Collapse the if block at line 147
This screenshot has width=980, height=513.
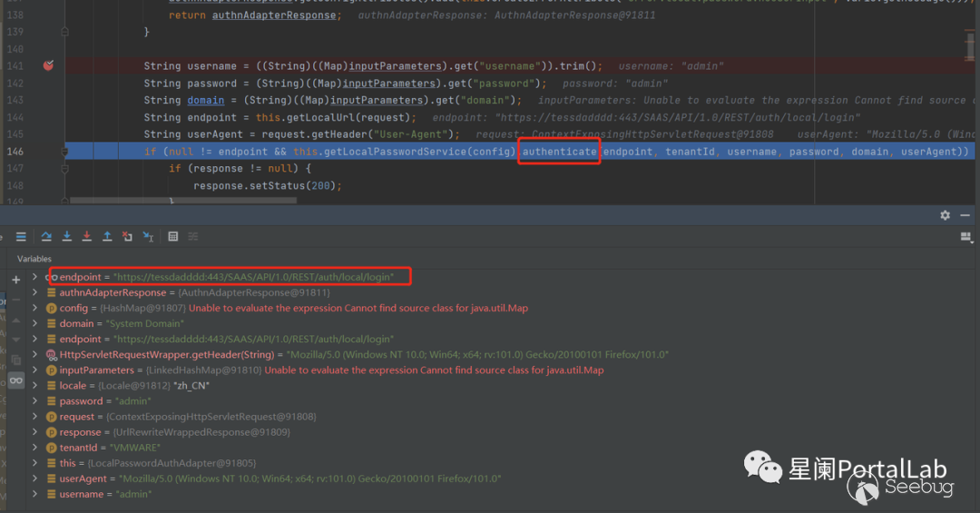click(65, 168)
